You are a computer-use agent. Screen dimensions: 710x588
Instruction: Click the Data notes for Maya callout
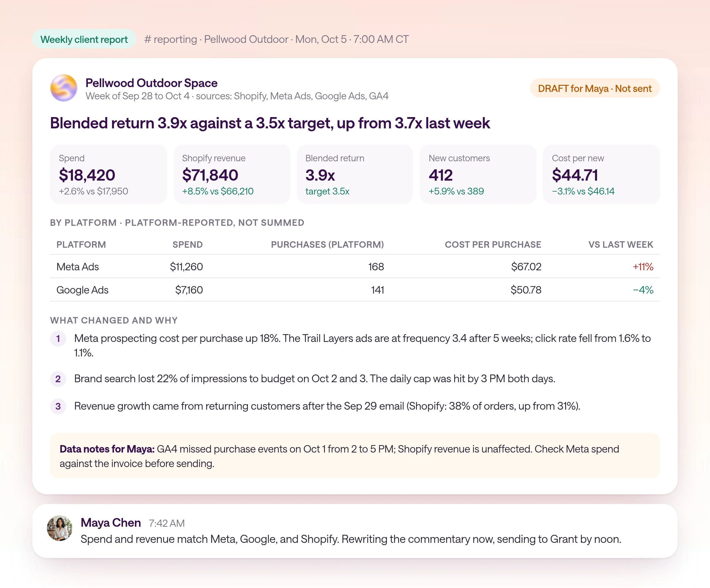pyautogui.click(x=355, y=456)
